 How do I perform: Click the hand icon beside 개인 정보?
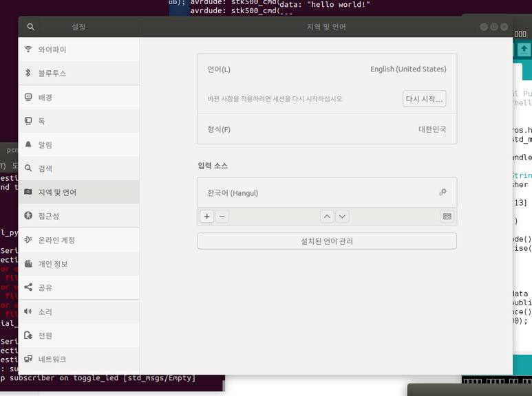[28, 263]
